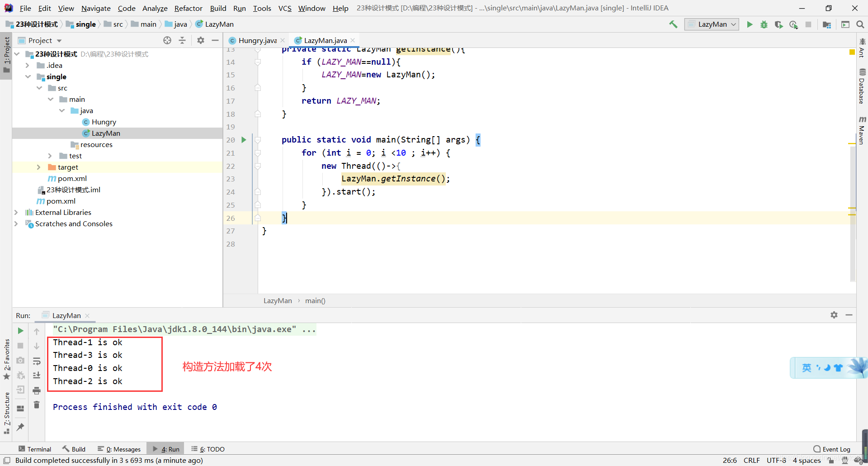Start debugging with the bug icon
This screenshot has height=466, width=868.
click(764, 24)
